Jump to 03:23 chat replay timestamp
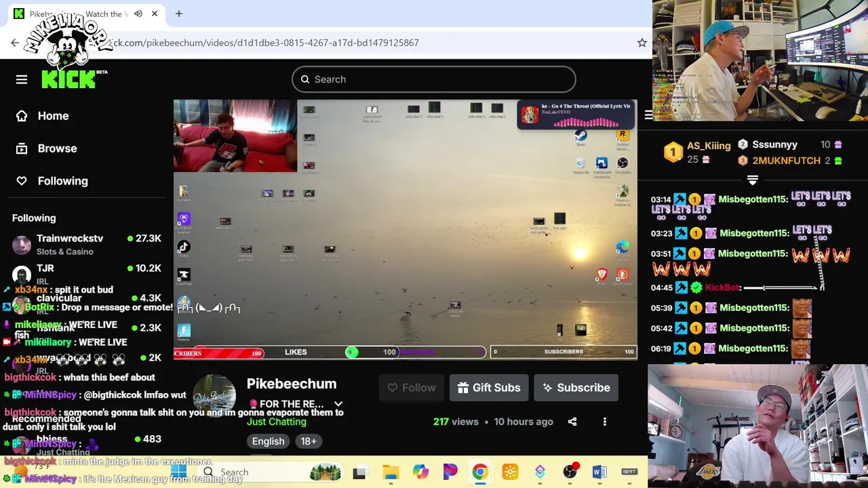 (661, 233)
